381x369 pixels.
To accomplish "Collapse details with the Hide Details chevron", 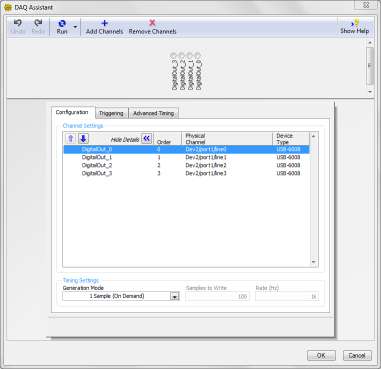I will [x=147, y=139].
